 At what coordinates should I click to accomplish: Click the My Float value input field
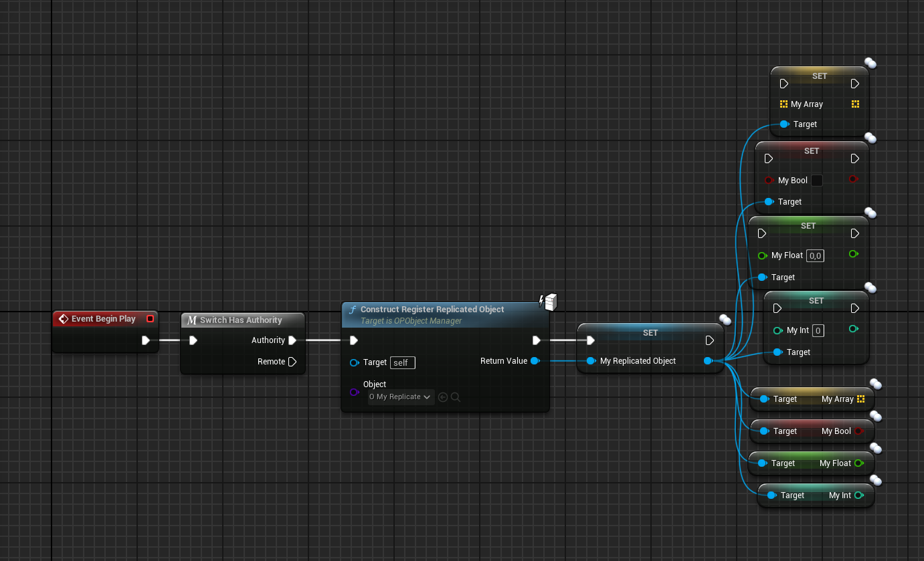tap(815, 255)
